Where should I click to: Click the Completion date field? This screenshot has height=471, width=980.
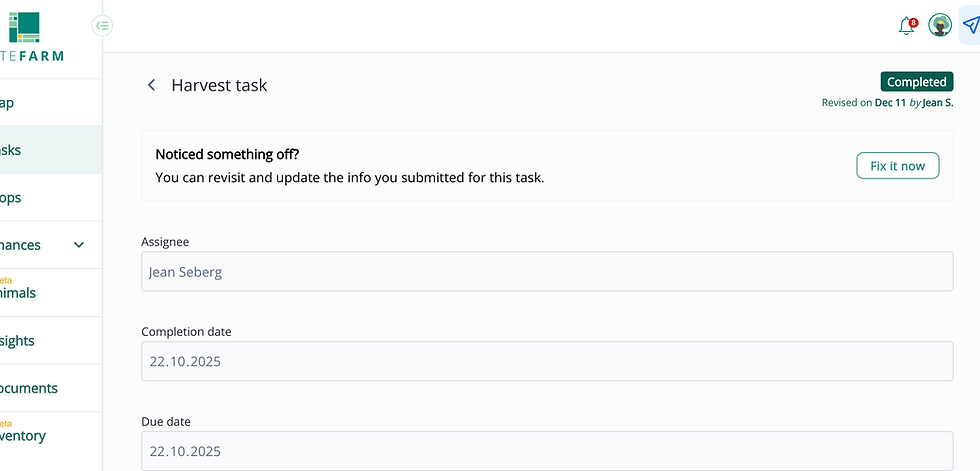coord(547,361)
